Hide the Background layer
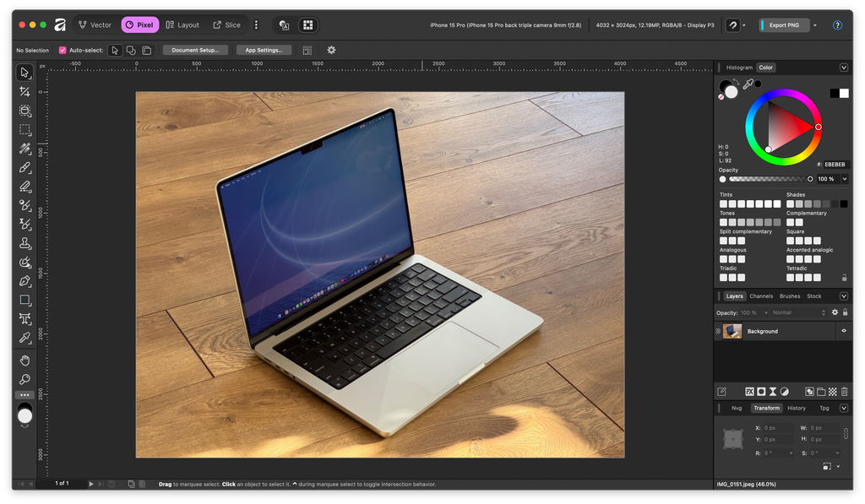Viewport: 865px width, 504px height. (x=844, y=330)
